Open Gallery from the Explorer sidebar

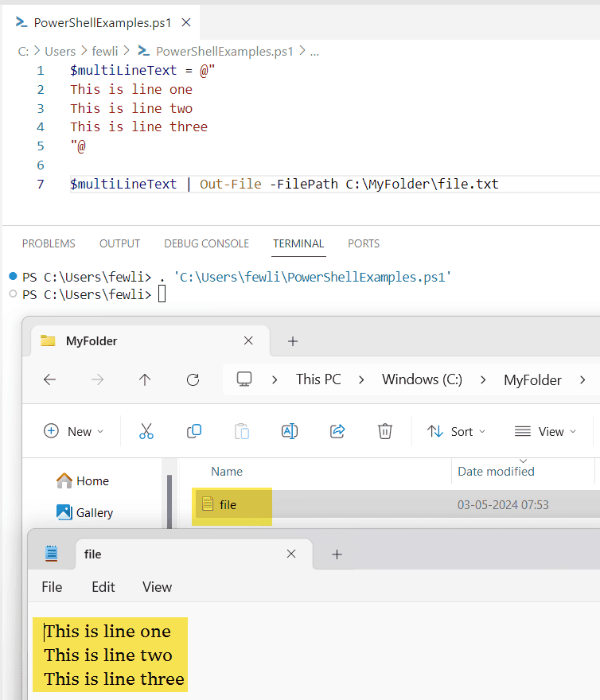[90, 512]
